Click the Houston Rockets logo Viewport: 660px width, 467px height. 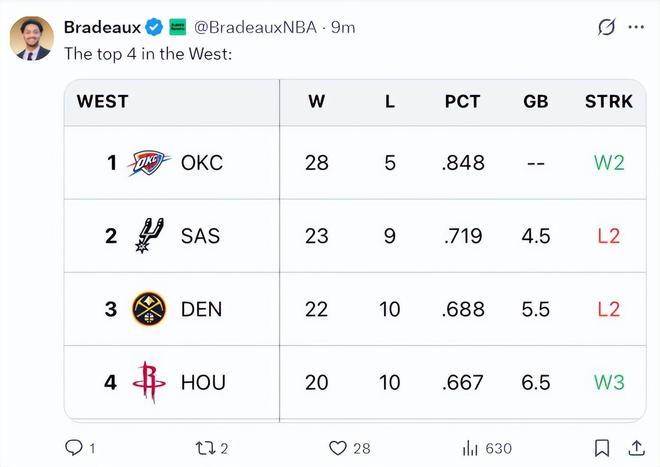click(150, 382)
